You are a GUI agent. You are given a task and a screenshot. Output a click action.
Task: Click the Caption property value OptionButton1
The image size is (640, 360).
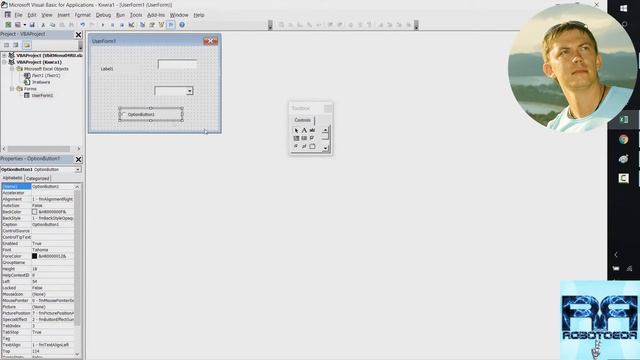(x=53, y=224)
